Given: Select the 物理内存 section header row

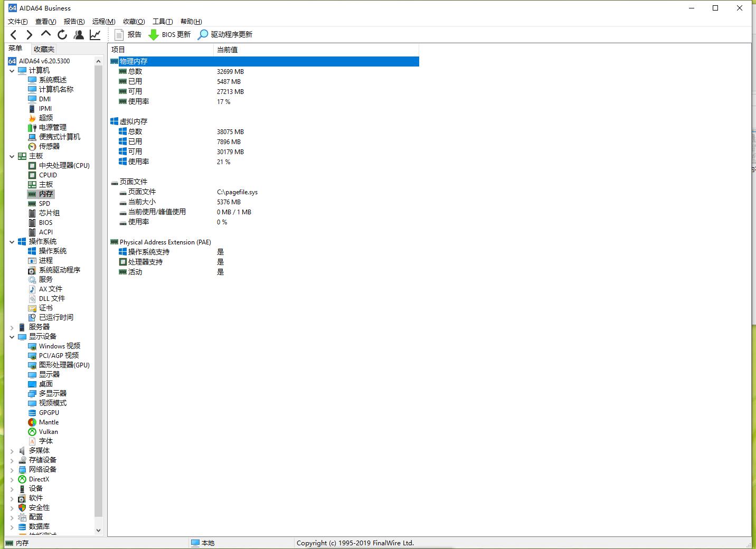Looking at the screenshot, I should pos(264,61).
